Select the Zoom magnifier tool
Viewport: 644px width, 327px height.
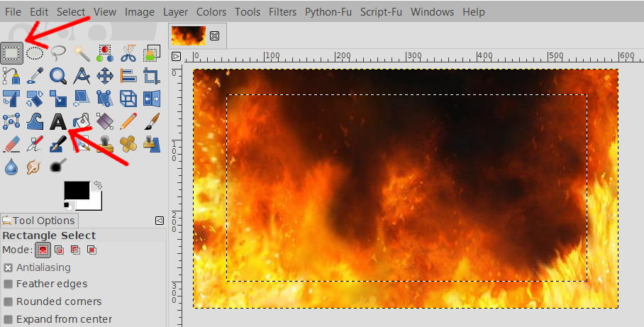click(x=58, y=76)
